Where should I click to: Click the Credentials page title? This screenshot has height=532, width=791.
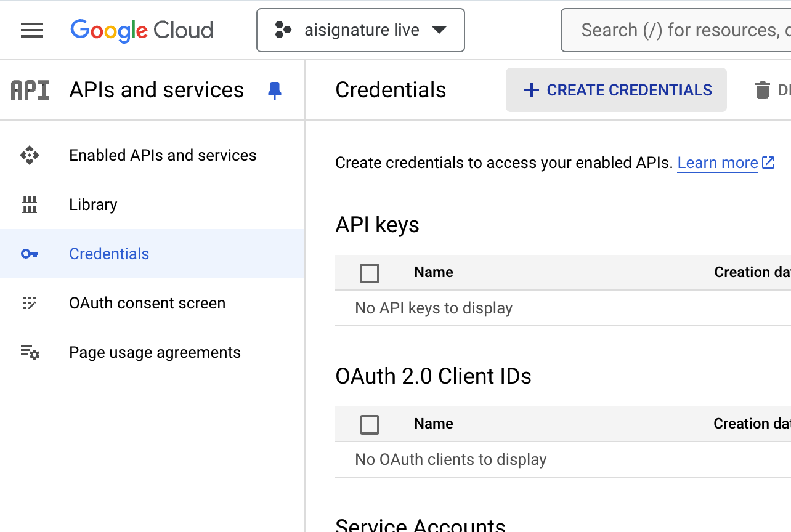(x=391, y=90)
